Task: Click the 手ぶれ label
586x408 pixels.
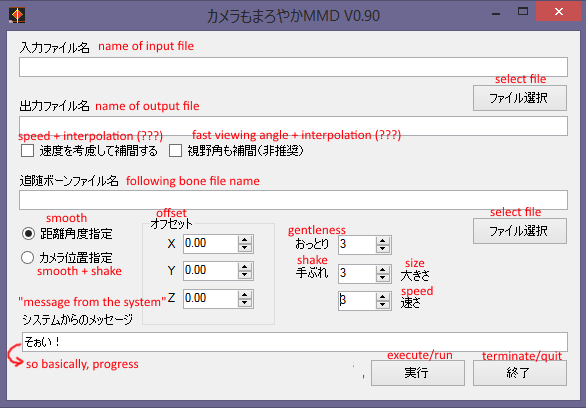Action: (312, 272)
